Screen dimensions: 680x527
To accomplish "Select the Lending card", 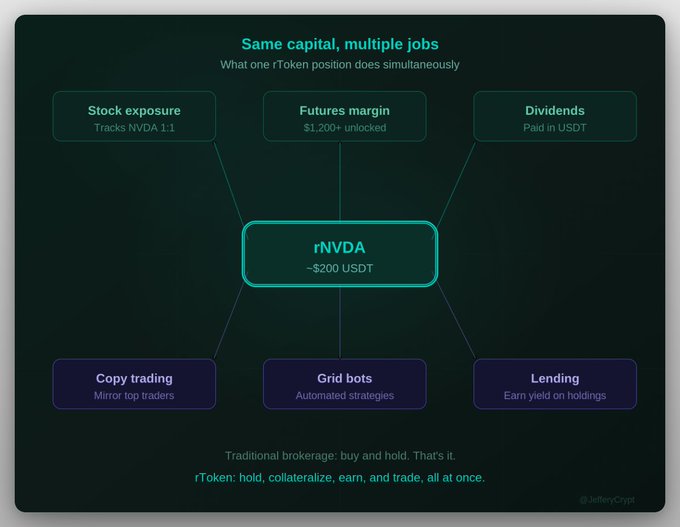I will pyautogui.click(x=555, y=384).
